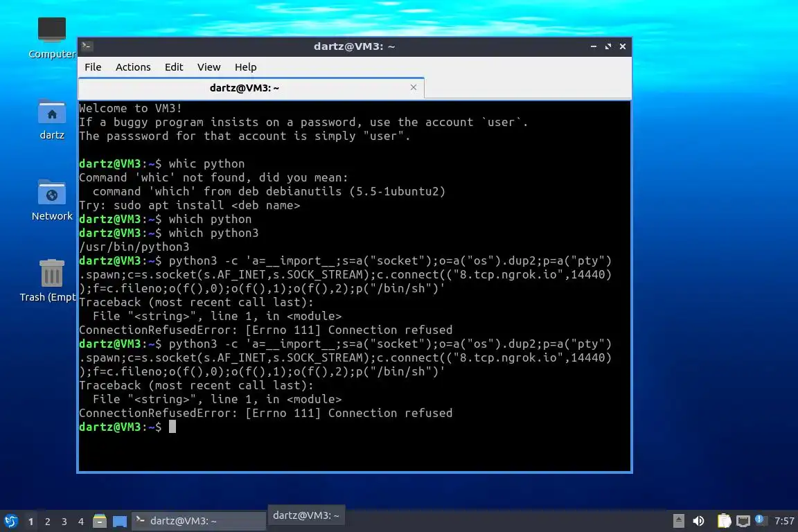The height and width of the screenshot is (532, 798).
Task: Open the clipboard manager tray icon
Action: 724,521
